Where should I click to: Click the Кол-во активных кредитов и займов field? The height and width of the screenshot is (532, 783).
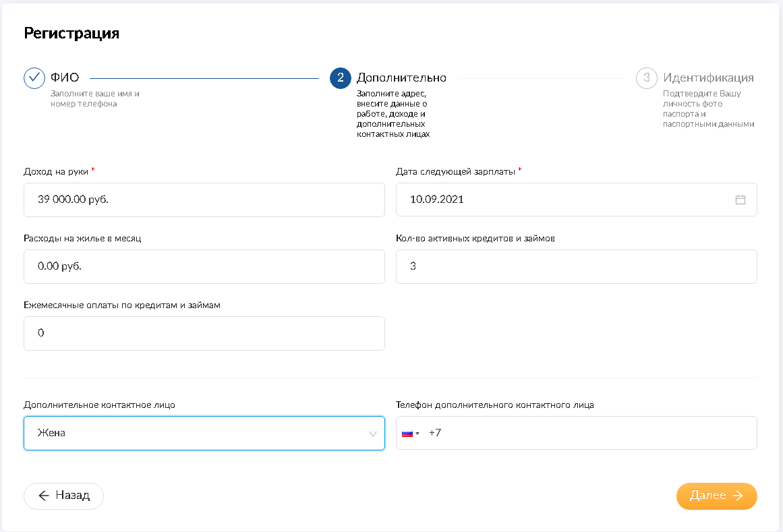point(576,266)
